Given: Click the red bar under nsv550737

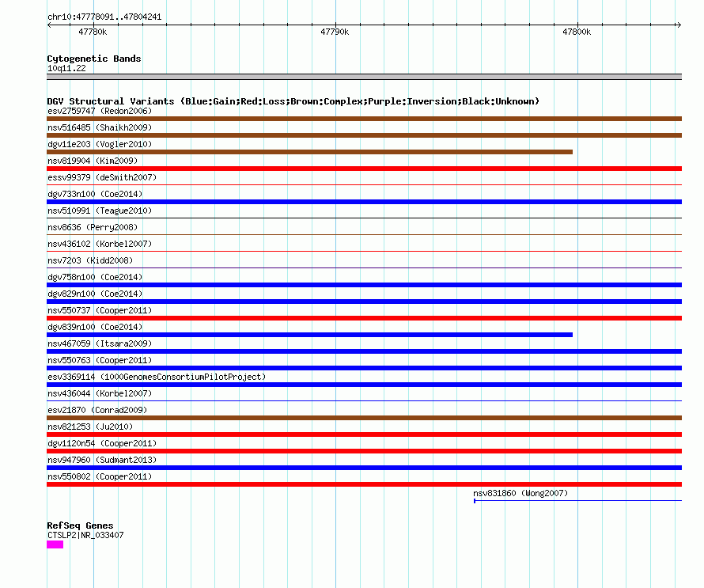Looking at the screenshot, I should click(x=364, y=318).
